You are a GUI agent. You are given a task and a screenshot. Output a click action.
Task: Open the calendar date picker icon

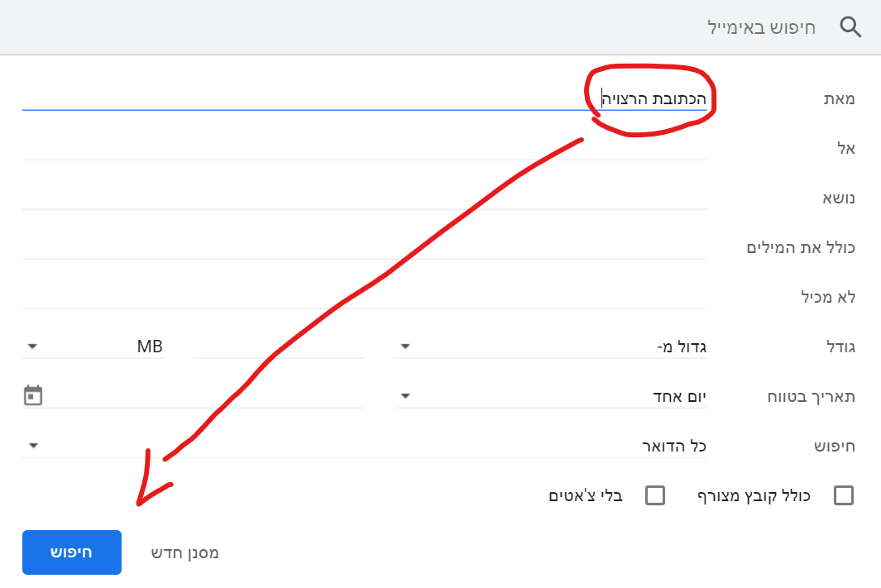(33, 395)
